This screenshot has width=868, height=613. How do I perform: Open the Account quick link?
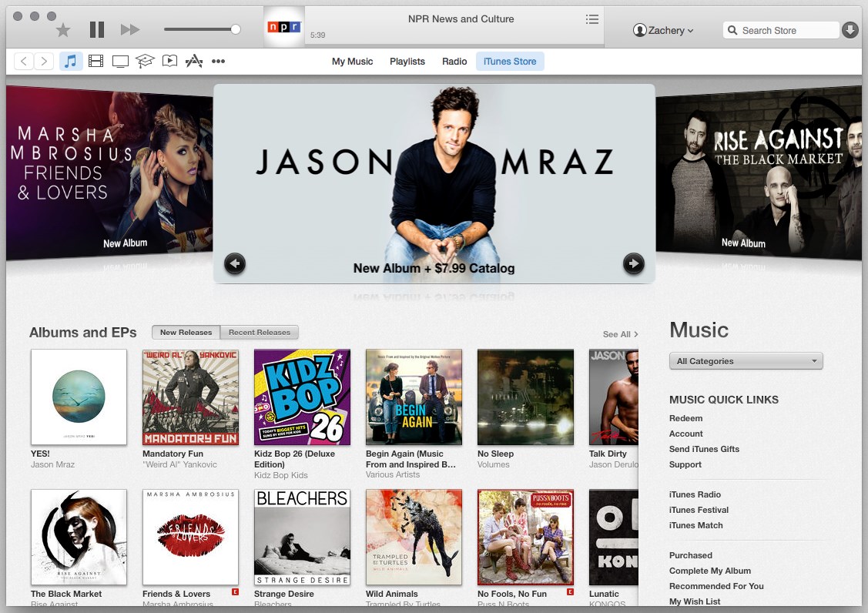pos(686,434)
